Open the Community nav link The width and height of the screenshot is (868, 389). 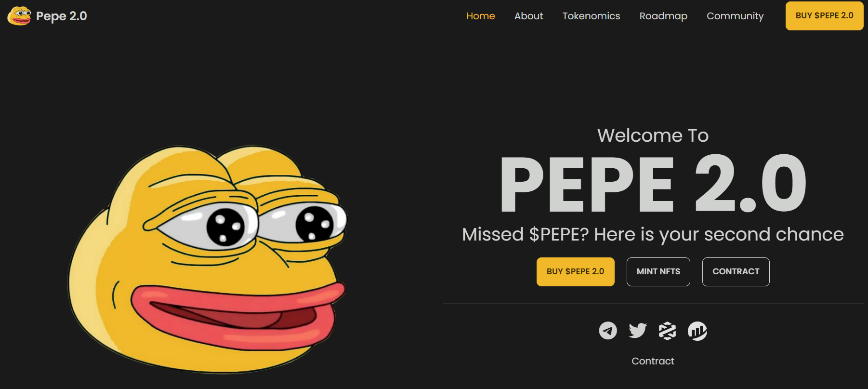tap(735, 16)
